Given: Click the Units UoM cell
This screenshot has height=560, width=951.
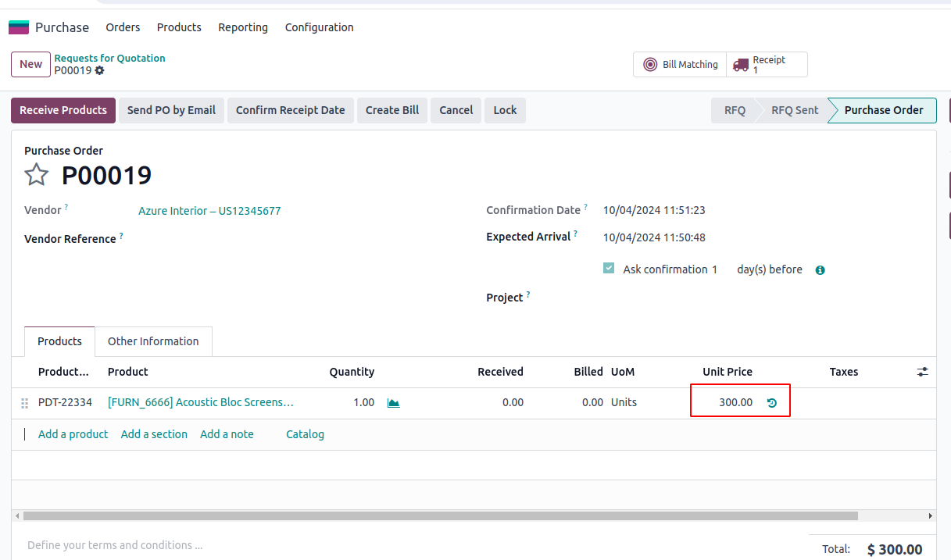Looking at the screenshot, I should [624, 402].
